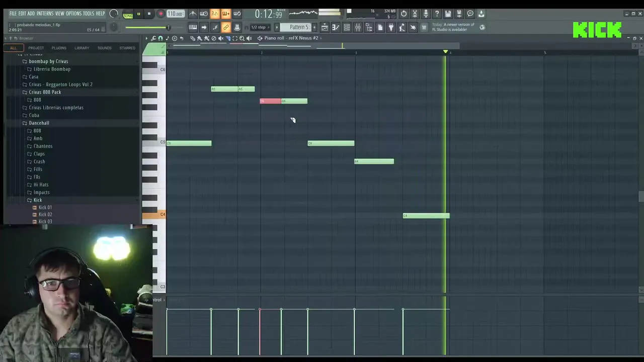The width and height of the screenshot is (644, 362).
Task: Open the PATTERNS menu
Action: (x=45, y=14)
